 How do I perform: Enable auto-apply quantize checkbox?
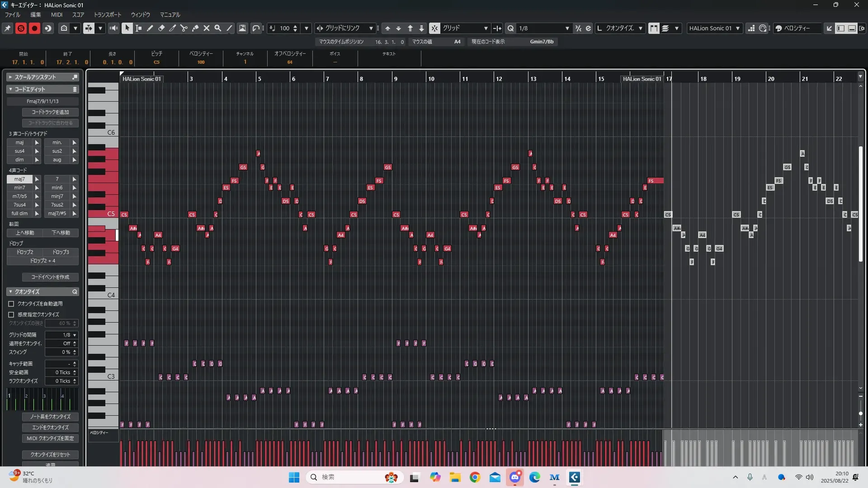11,304
